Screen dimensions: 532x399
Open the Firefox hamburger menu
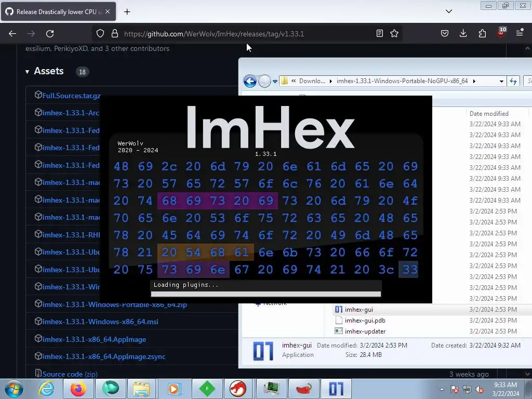pos(520,33)
